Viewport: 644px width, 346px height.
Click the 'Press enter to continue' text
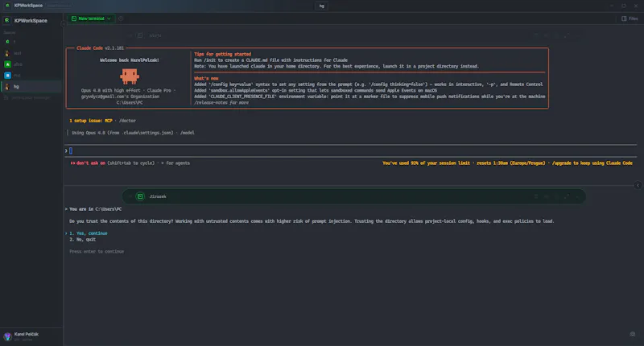97,252
